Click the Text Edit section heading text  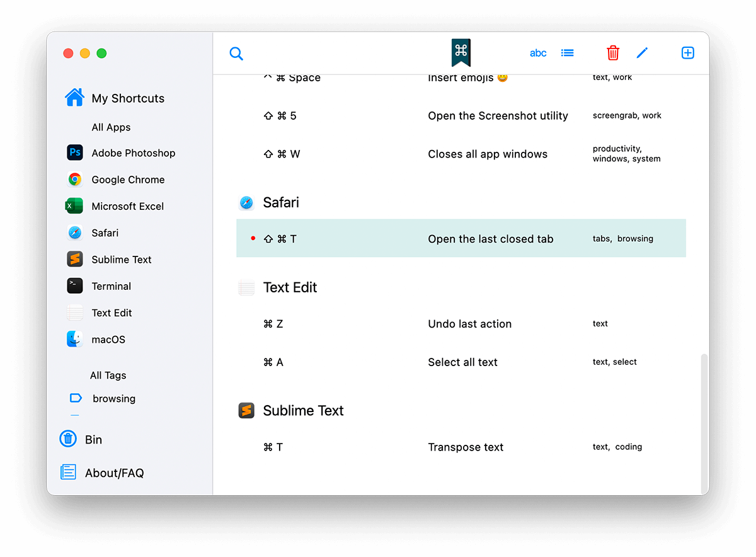coord(290,288)
